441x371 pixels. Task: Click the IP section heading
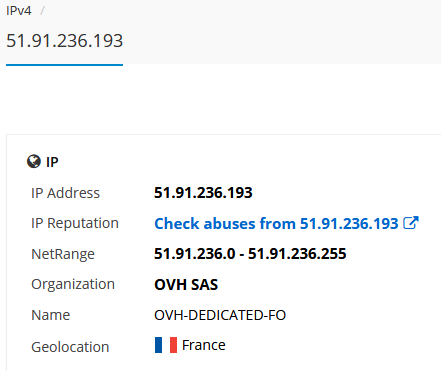pyautogui.click(x=52, y=162)
